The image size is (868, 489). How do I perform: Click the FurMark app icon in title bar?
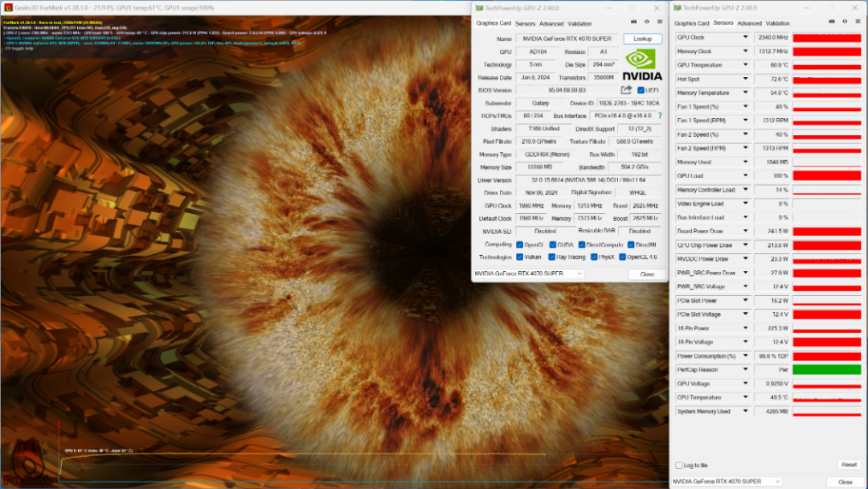[8, 8]
